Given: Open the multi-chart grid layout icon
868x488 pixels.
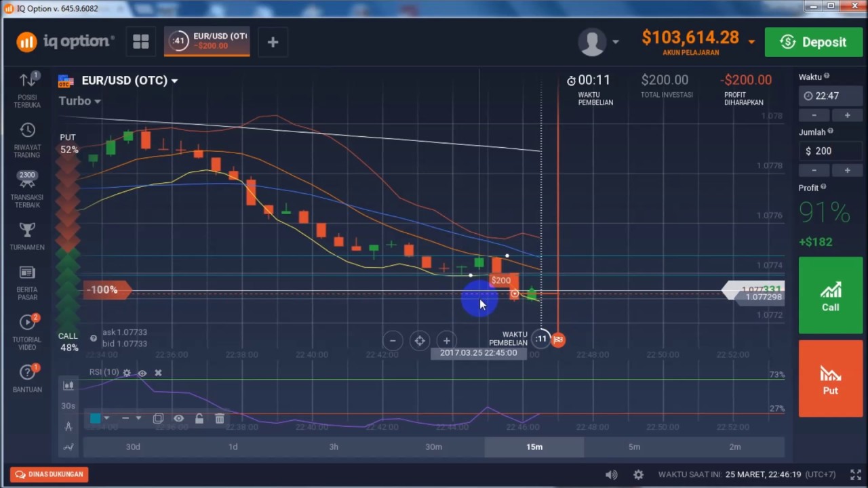Looking at the screenshot, I should (x=141, y=41).
